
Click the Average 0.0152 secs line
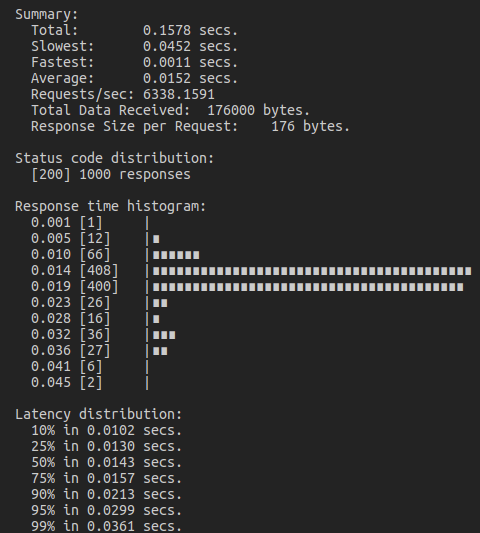click(134, 79)
